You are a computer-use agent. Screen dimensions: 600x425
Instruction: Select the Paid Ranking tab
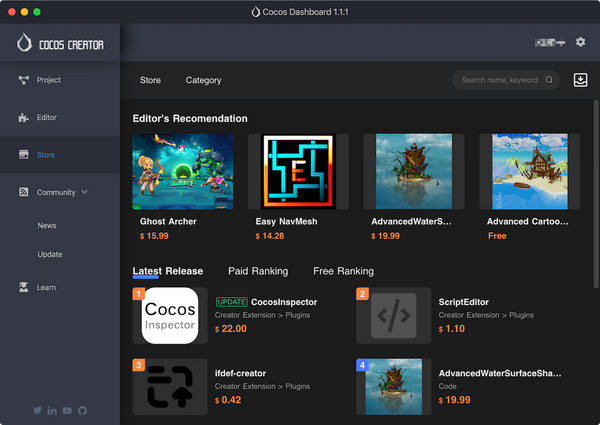tap(258, 271)
